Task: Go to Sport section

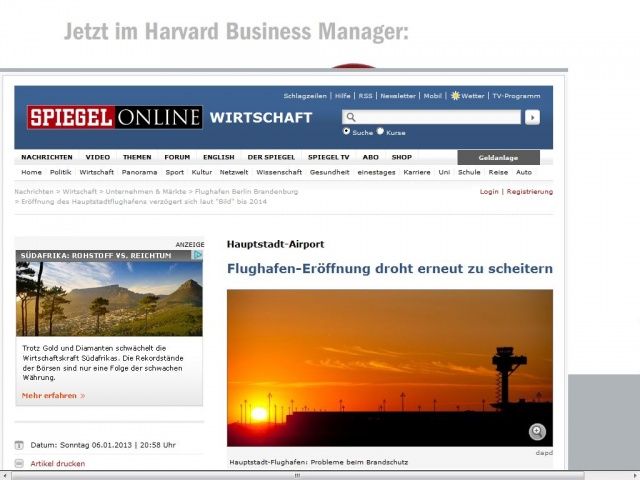Action: click(x=175, y=172)
